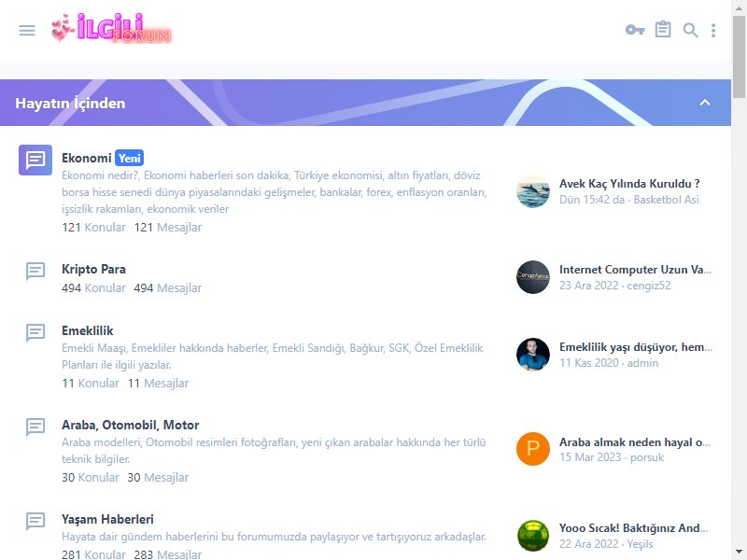Screen dimensions: 747x560
Task: Open the Ekonomi forum
Action: coord(86,158)
